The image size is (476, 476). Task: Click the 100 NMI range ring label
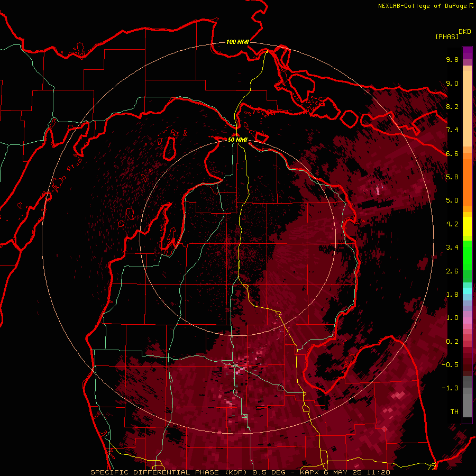pos(237,42)
